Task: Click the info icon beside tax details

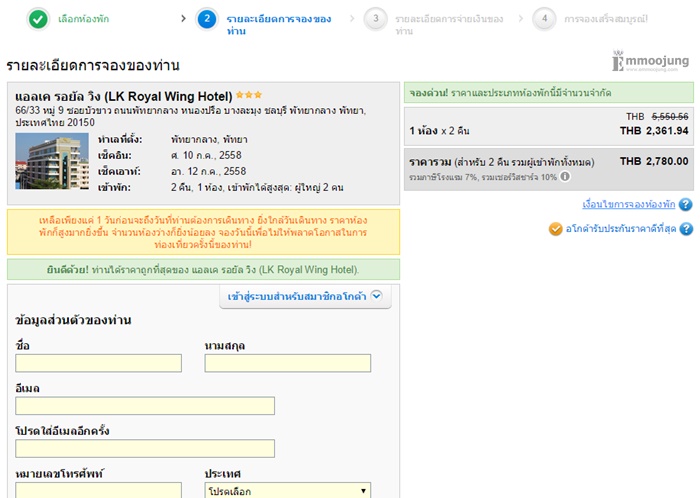Action: [565, 177]
